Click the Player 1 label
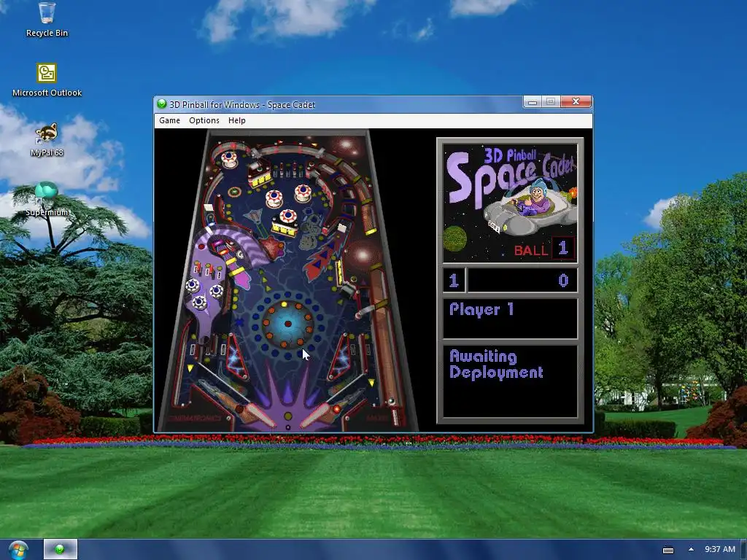The height and width of the screenshot is (560, 747). coord(481,309)
